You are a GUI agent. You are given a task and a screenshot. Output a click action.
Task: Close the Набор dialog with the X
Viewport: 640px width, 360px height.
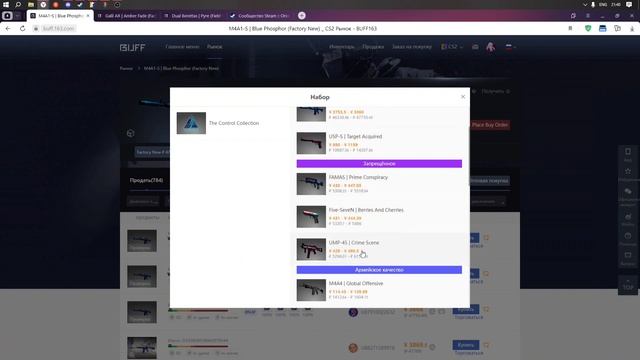[x=463, y=97]
